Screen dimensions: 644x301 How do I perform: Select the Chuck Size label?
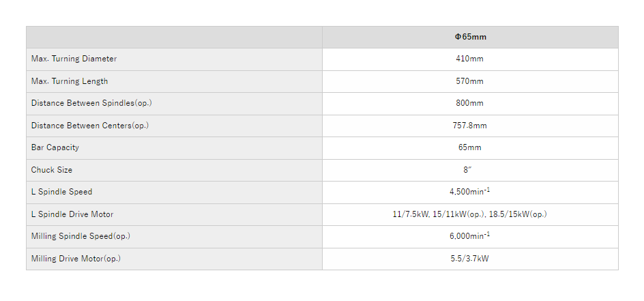[52, 170]
